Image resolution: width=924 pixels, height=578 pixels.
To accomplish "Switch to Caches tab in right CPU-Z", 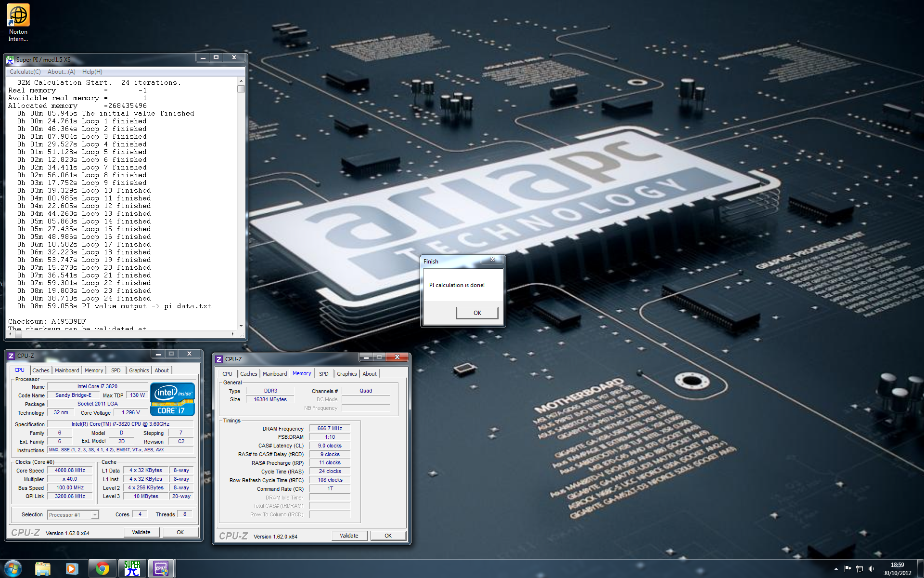I will click(249, 374).
